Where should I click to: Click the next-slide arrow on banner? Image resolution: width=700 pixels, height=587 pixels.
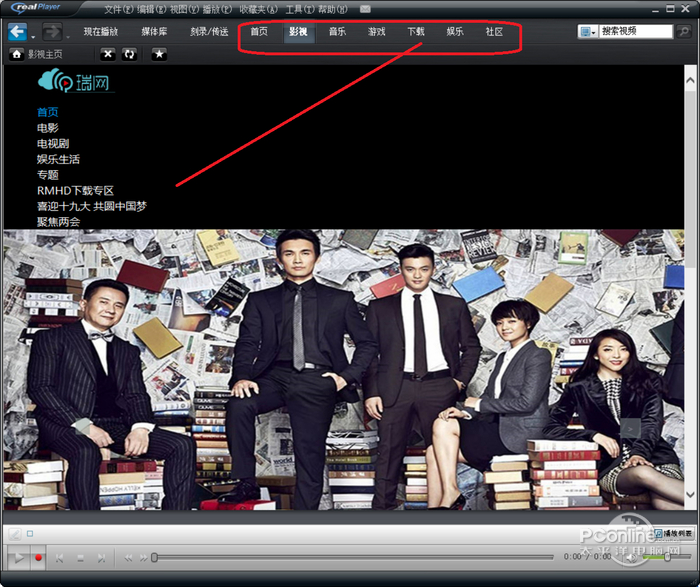pos(630,429)
